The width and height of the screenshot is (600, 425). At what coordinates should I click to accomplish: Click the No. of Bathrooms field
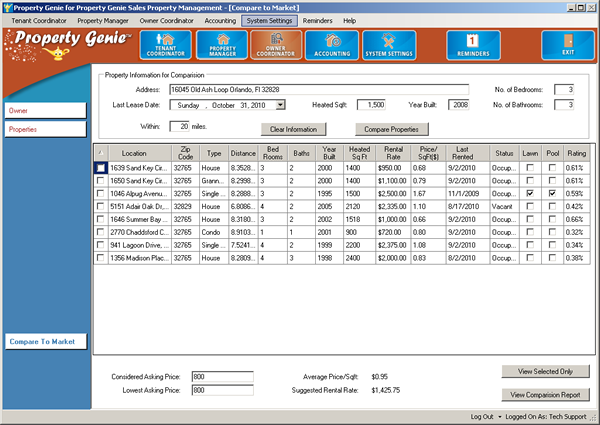coord(564,105)
